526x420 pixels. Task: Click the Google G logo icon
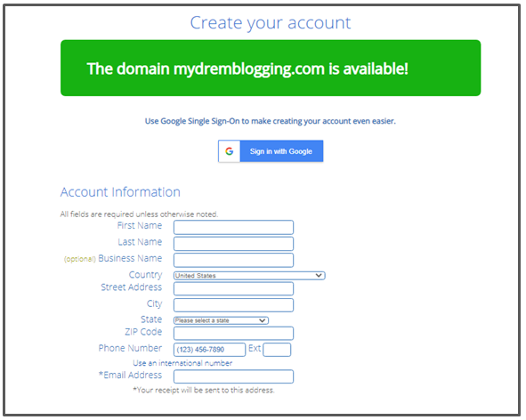229,151
